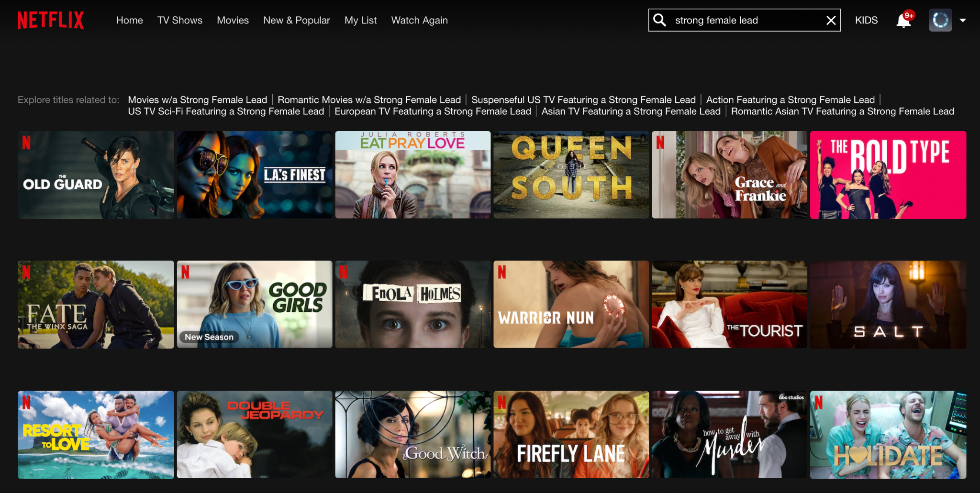
Task: Select the Eat Pray Love thumbnail
Action: tap(413, 175)
